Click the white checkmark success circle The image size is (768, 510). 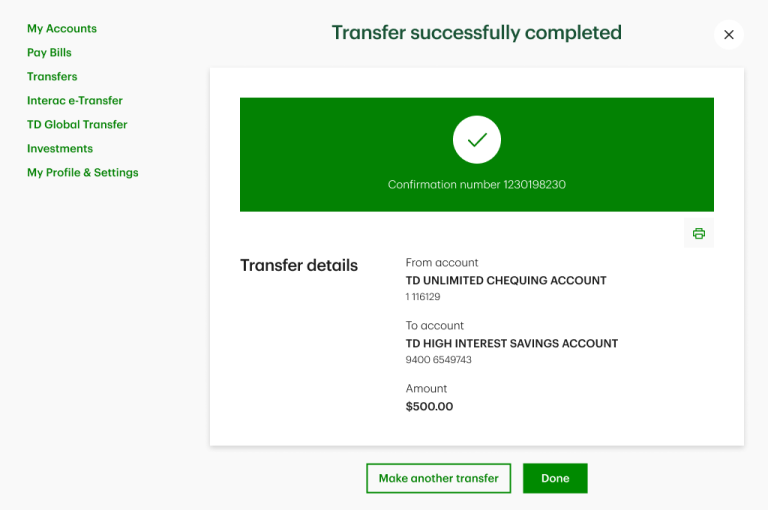click(x=477, y=140)
